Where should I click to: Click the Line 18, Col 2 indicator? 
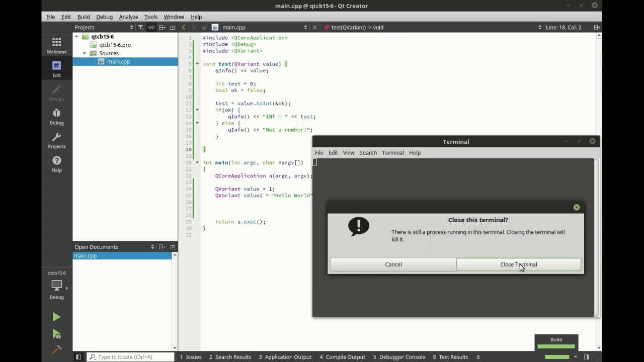563,27
